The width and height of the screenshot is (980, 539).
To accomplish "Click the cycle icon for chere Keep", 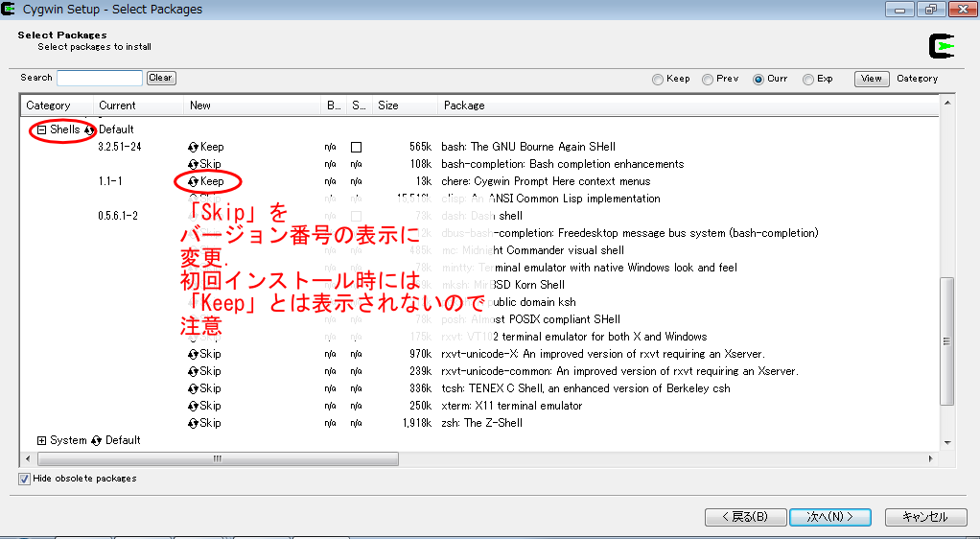I will (193, 181).
